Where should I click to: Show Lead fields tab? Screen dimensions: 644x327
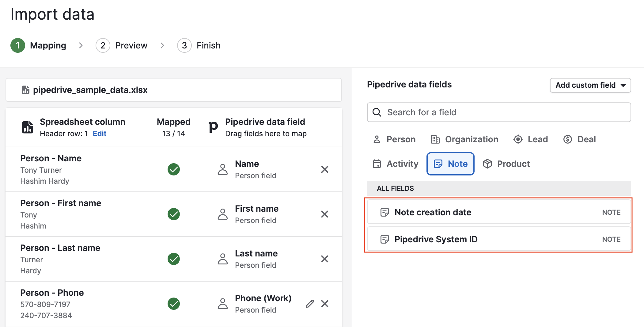(531, 139)
